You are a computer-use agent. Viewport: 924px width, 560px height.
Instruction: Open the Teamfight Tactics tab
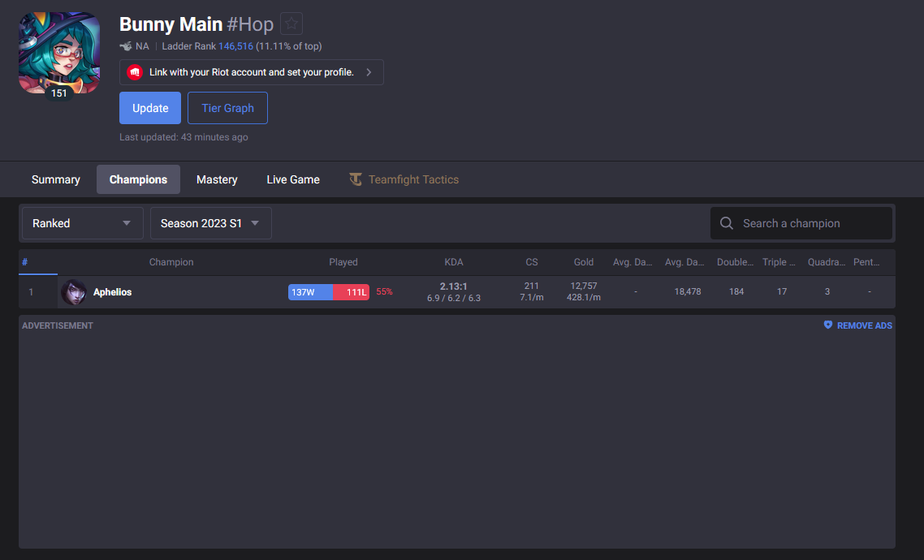click(x=404, y=179)
